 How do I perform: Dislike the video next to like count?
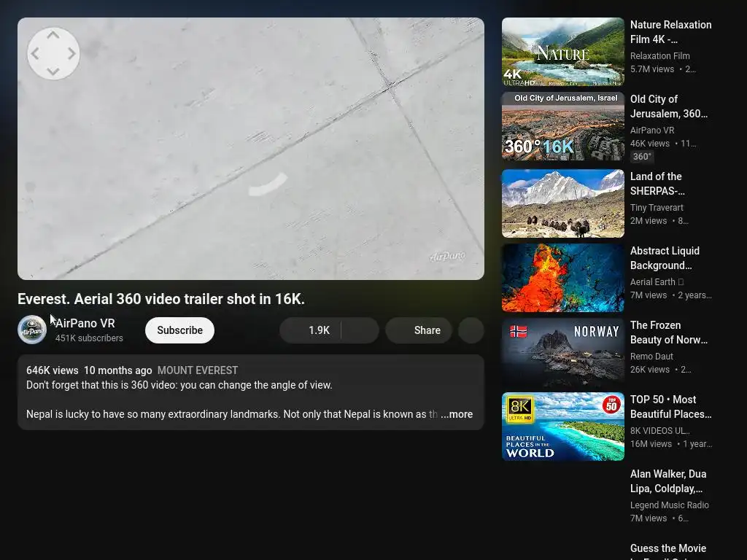click(360, 330)
